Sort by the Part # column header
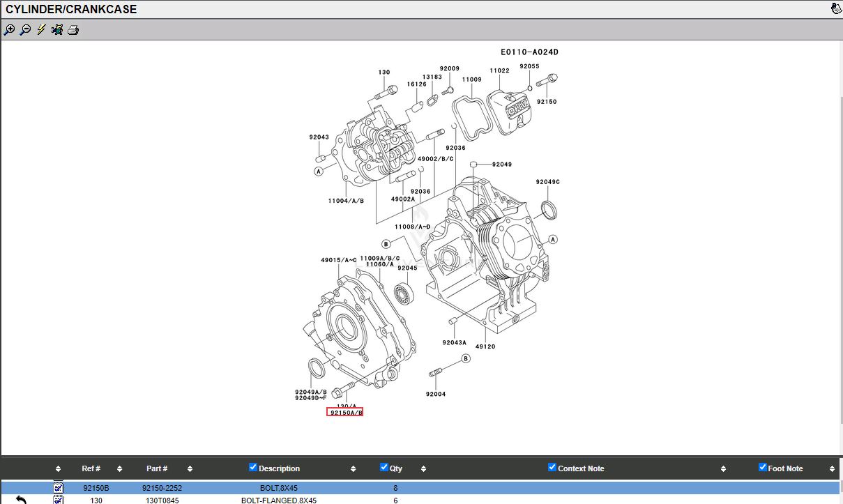 [x=157, y=468]
